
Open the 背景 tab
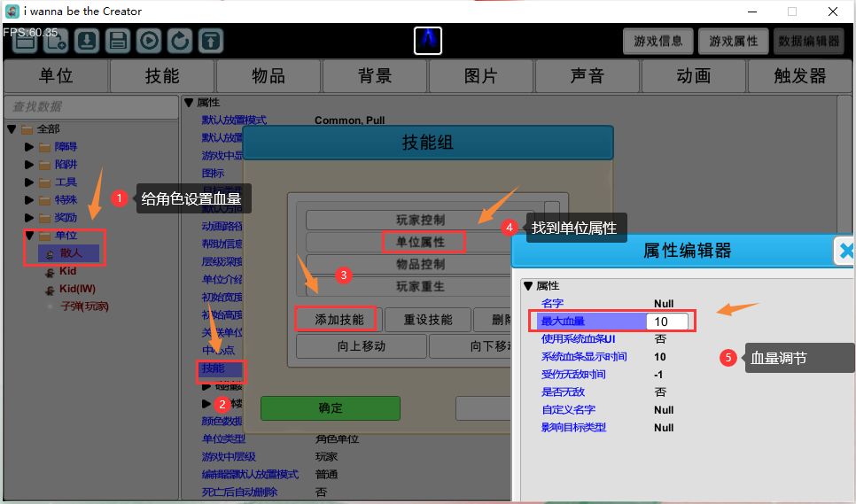point(375,76)
